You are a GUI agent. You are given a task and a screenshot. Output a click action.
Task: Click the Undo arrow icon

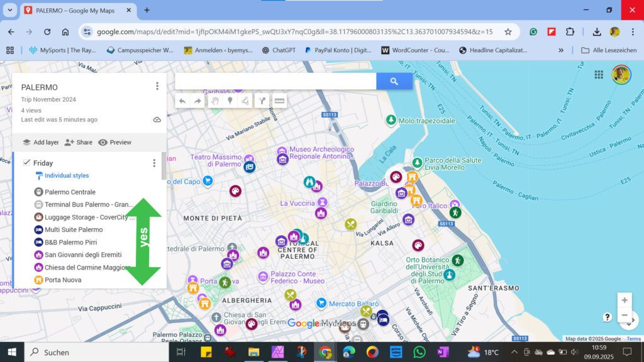click(x=182, y=101)
